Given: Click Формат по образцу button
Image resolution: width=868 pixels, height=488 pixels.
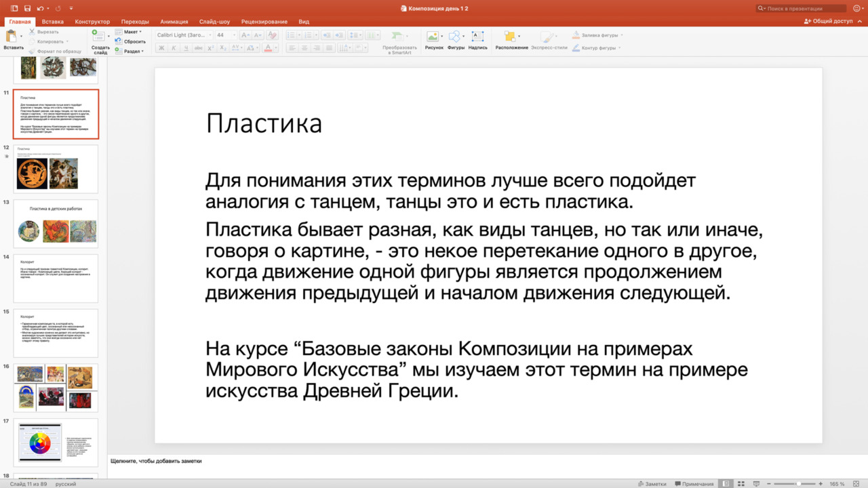Looking at the screenshot, I should pos(55,51).
